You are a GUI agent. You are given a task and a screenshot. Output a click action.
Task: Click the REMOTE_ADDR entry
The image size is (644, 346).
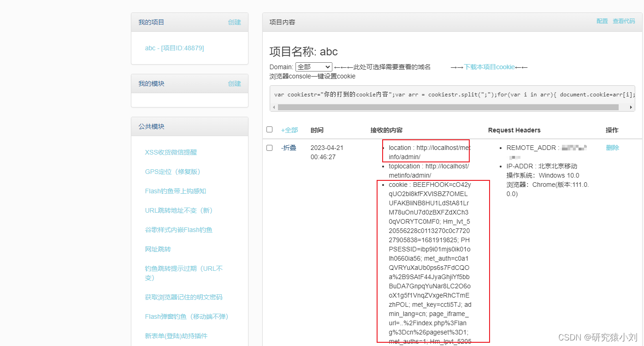[x=547, y=152]
